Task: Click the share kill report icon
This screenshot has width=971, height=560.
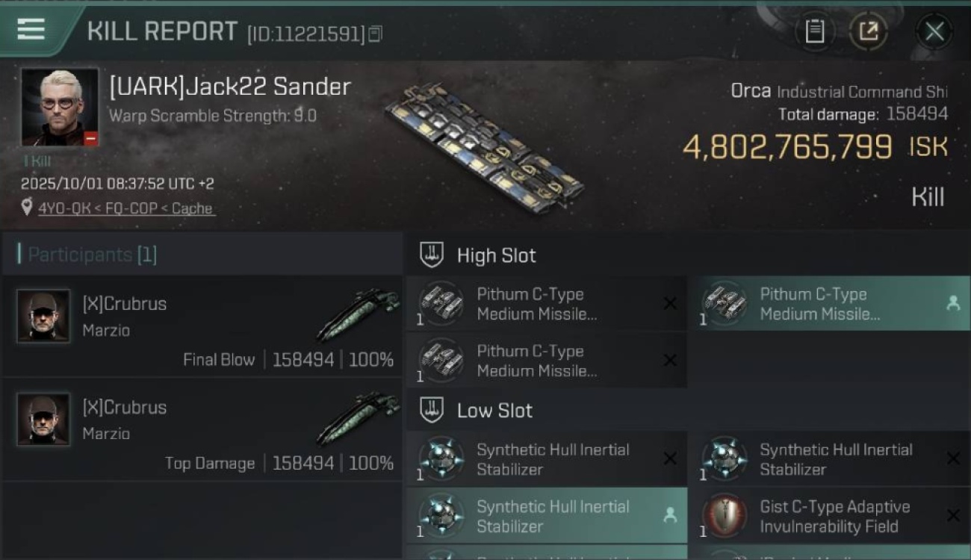Action: (x=868, y=31)
